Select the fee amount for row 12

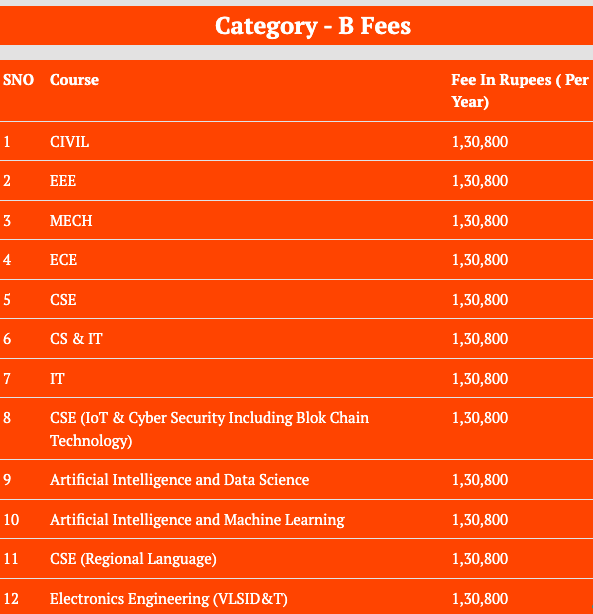[x=480, y=599]
